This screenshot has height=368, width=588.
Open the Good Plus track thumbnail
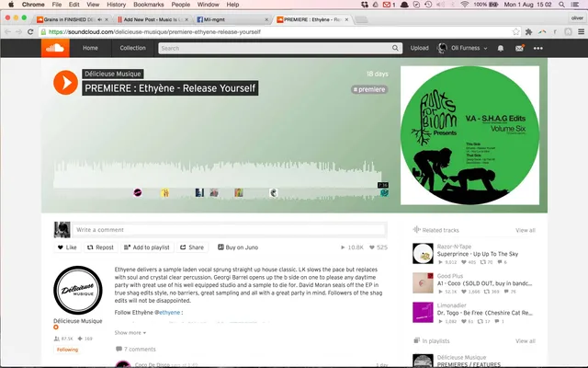point(423,282)
